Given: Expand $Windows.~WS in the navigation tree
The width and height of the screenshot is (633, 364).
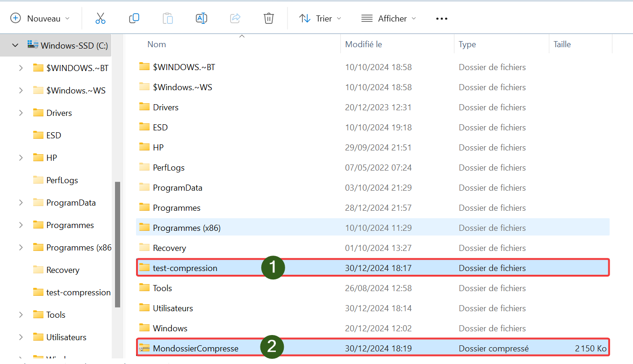Looking at the screenshot, I should click(x=21, y=90).
